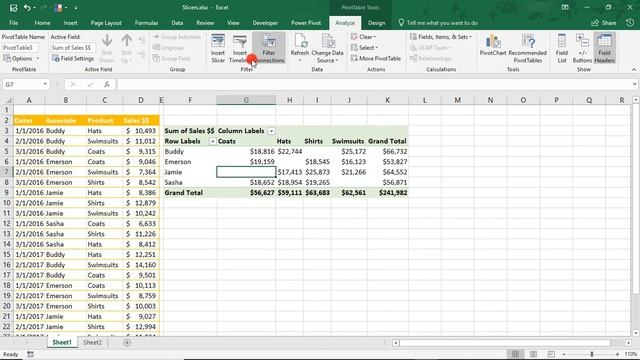Click Tell me what you want to do
640x360 pixels.
pyautogui.click(x=438, y=23)
